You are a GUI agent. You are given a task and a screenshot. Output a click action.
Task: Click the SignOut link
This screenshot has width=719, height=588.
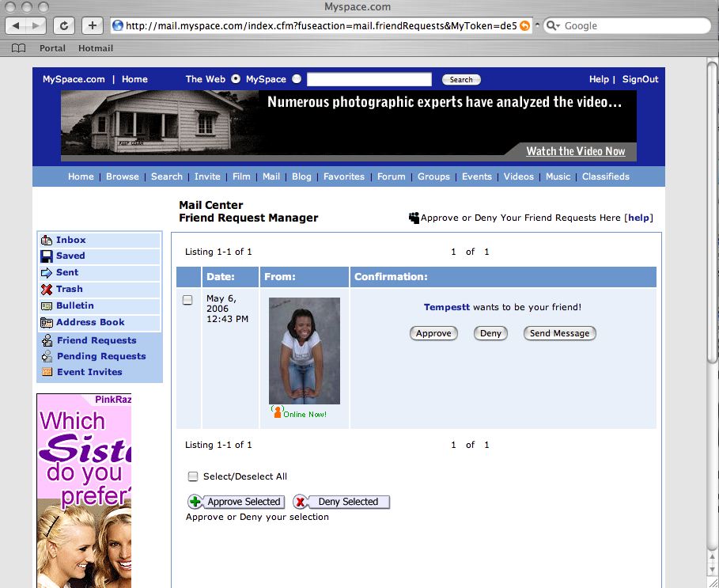(x=640, y=79)
